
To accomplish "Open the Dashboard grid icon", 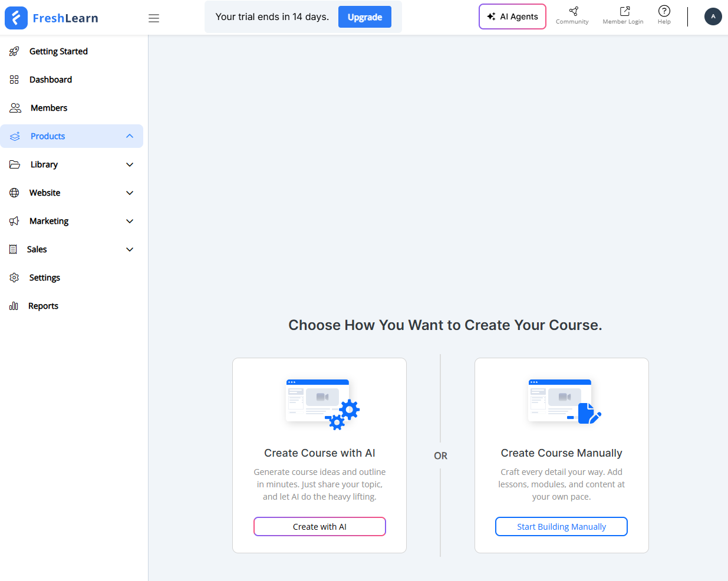I will (x=14, y=80).
